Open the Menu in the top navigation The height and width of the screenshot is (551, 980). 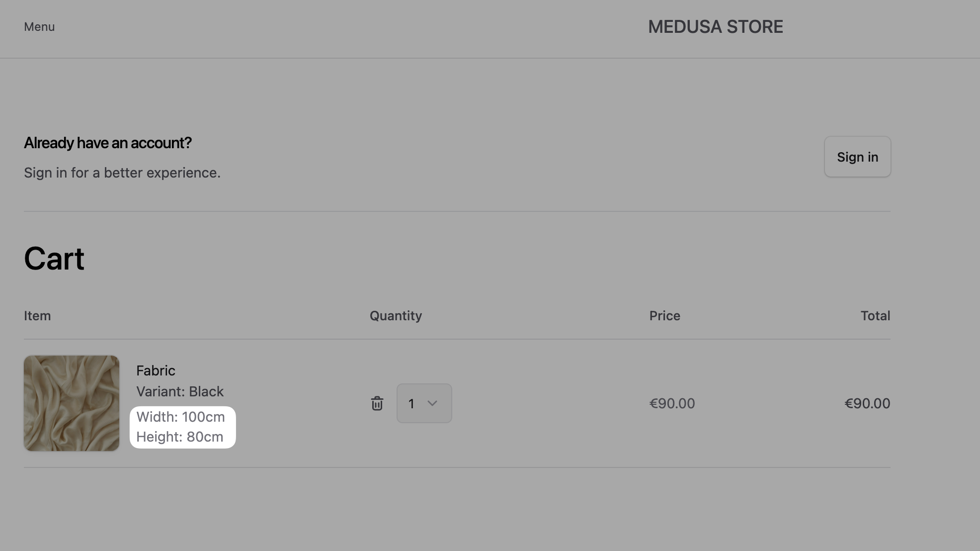click(39, 27)
